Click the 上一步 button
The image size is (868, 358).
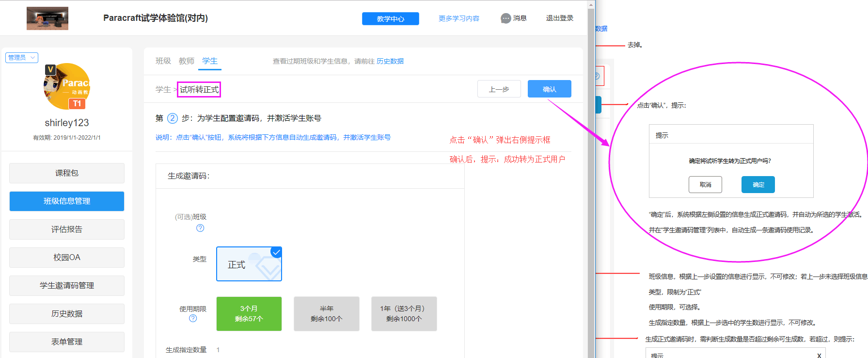click(499, 89)
